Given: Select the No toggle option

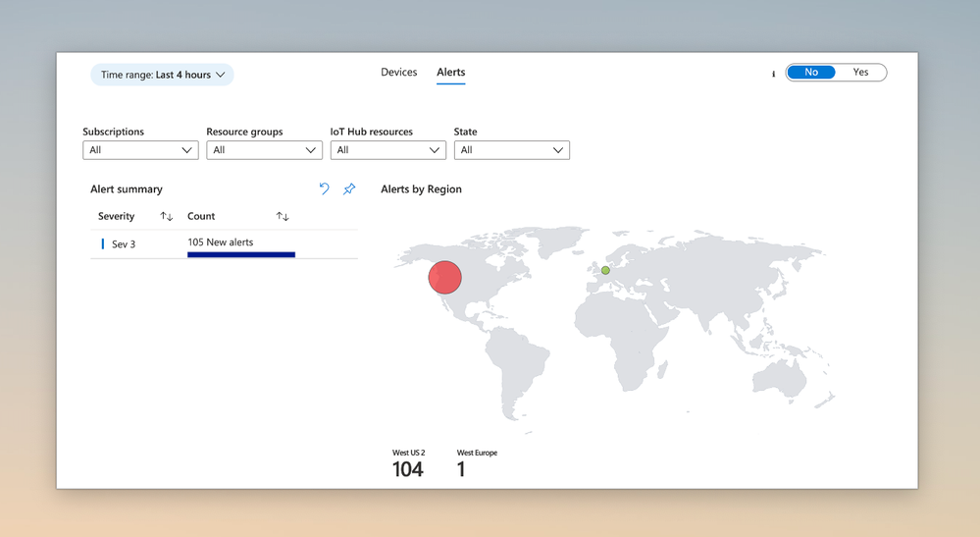Looking at the screenshot, I should pos(811,73).
